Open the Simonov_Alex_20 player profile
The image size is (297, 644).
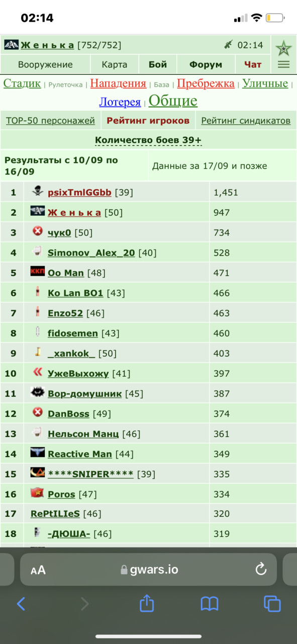pyautogui.click(x=91, y=253)
